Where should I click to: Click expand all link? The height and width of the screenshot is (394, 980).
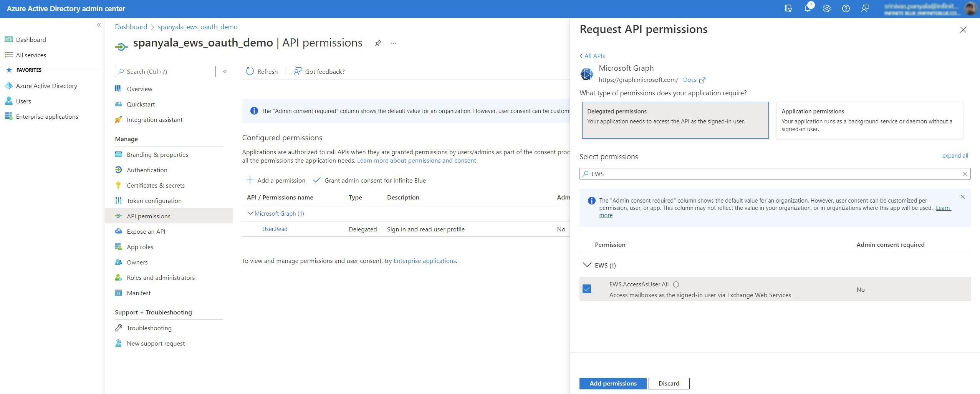tap(955, 156)
